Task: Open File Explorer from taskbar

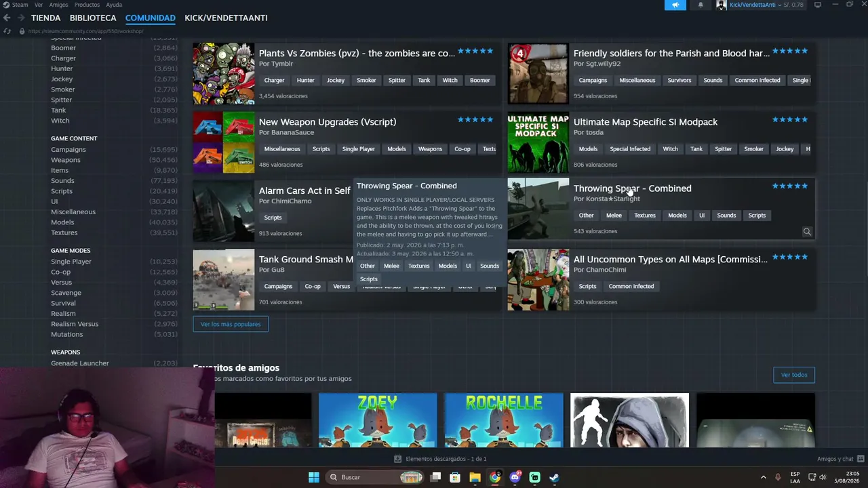Action: (x=475, y=477)
